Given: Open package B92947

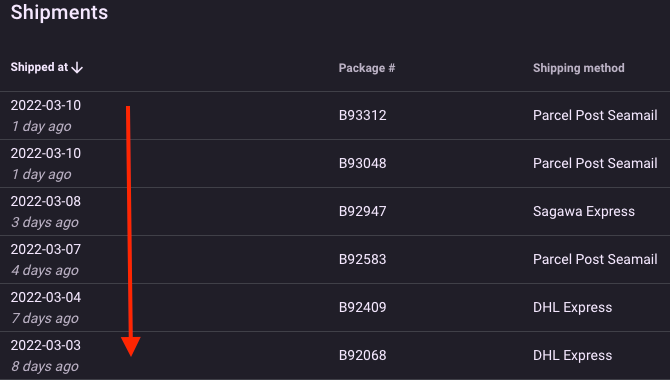Looking at the screenshot, I should point(362,211).
